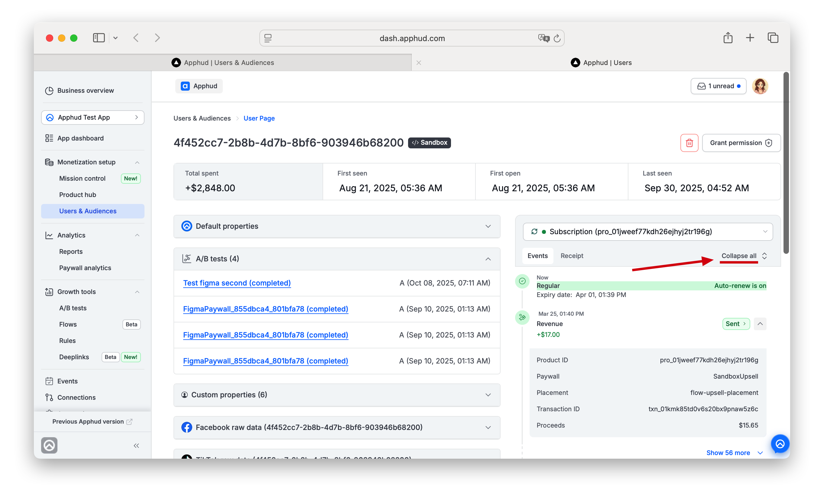Click the Connections branch icon
824x504 pixels.
tap(49, 397)
